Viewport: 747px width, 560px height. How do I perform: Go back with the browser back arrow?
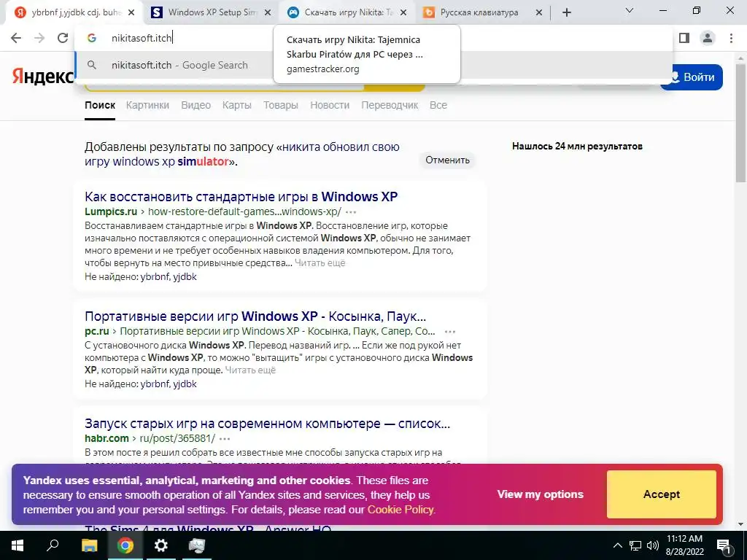click(16, 38)
